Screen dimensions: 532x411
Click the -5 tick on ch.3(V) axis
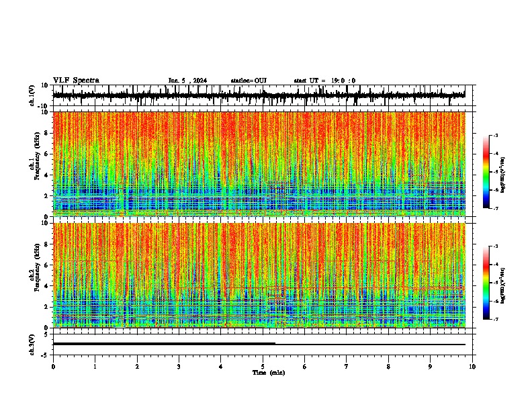(46, 355)
